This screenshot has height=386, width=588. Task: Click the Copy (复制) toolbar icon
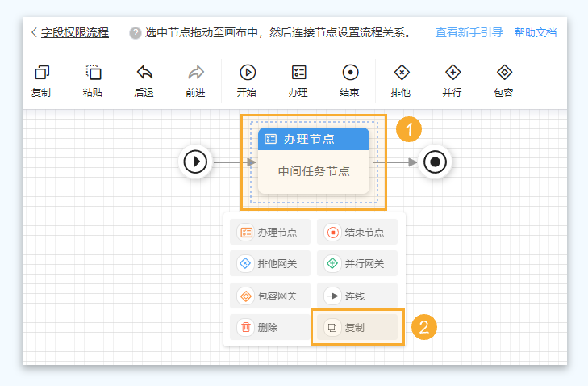(x=41, y=73)
